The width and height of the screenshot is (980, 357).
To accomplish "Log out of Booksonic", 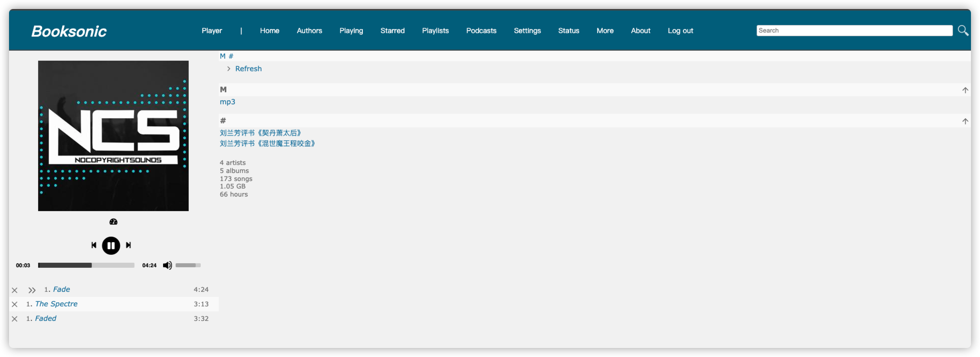I will coord(680,31).
